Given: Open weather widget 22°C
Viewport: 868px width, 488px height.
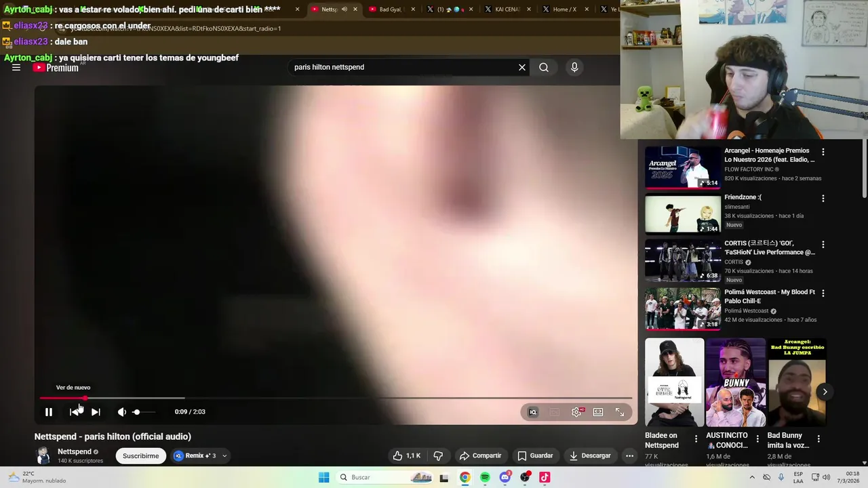Looking at the screenshot, I should pos(37,477).
